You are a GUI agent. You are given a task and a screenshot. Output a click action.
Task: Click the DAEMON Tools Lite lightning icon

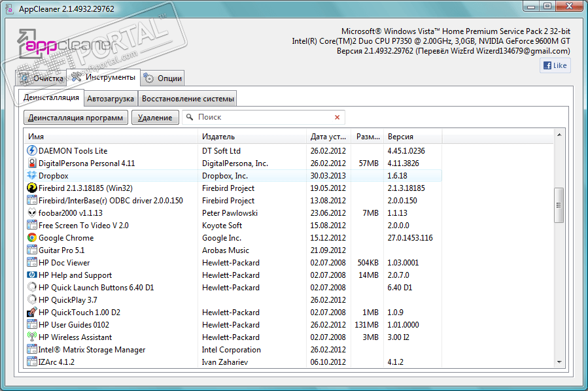[32, 151]
